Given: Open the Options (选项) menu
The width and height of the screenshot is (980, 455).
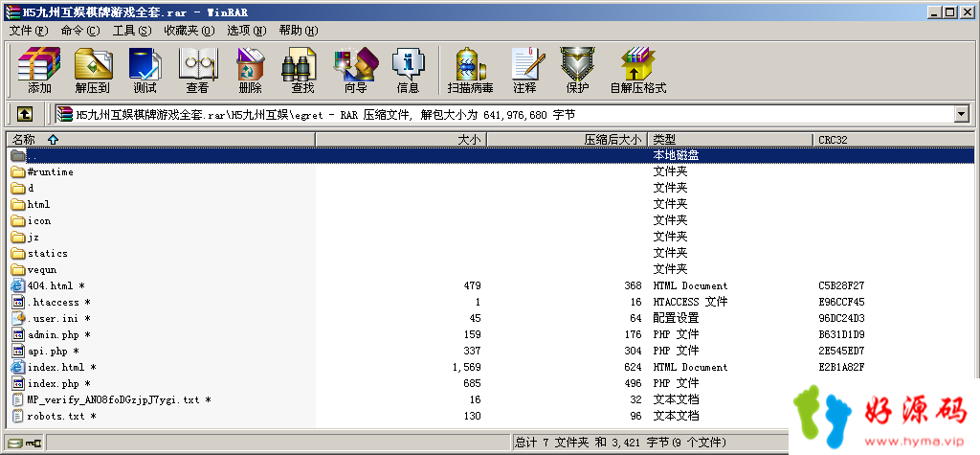Looking at the screenshot, I should pos(246,30).
